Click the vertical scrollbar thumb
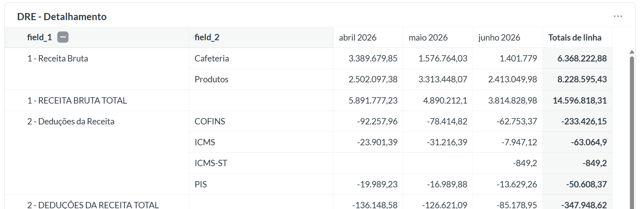 [632, 132]
